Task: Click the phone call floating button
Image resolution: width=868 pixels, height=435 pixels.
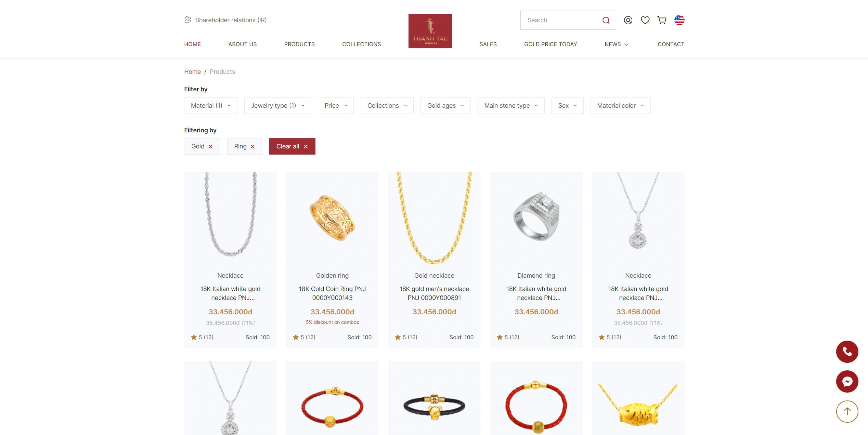Action: tap(847, 352)
